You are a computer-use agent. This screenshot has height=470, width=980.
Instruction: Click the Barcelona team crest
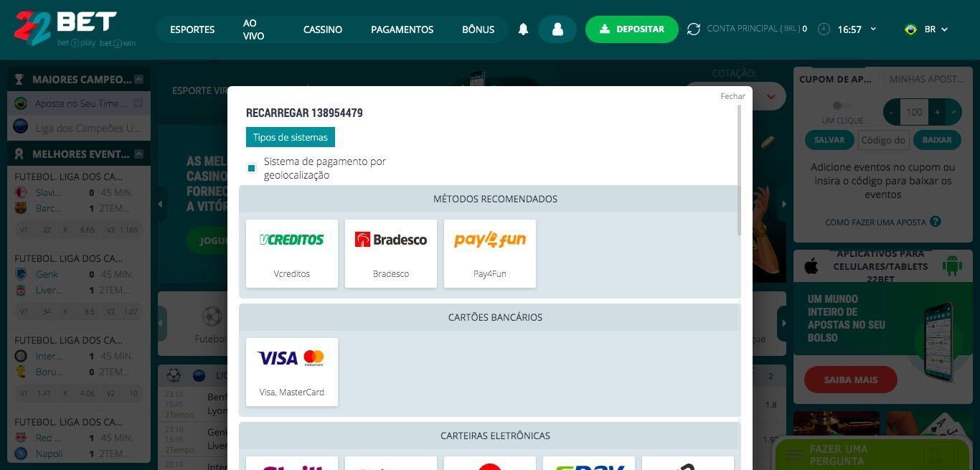pos(21,208)
